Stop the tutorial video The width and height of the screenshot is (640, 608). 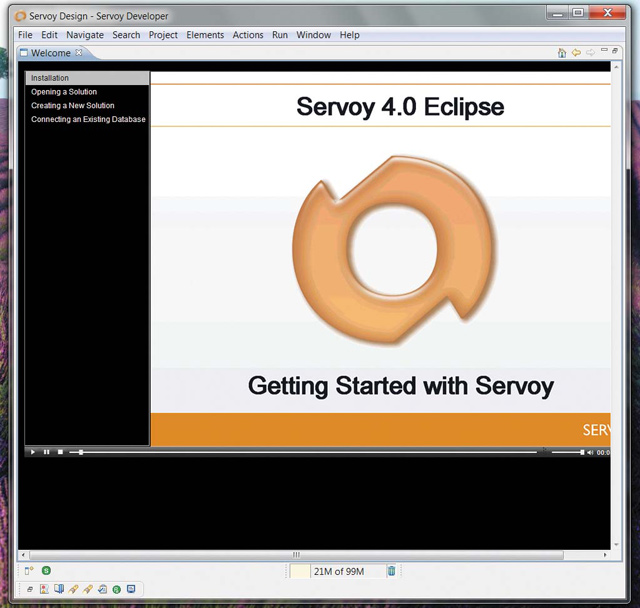point(60,452)
